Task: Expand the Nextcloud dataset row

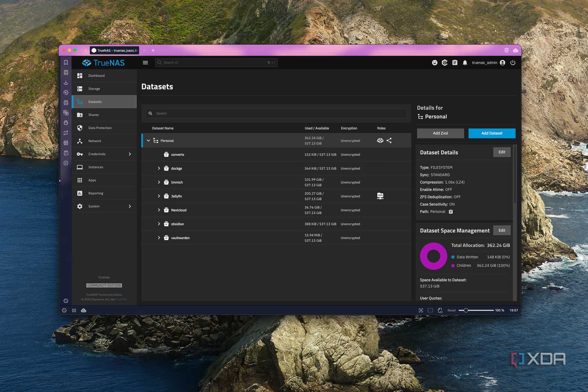Action: point(159,210)
